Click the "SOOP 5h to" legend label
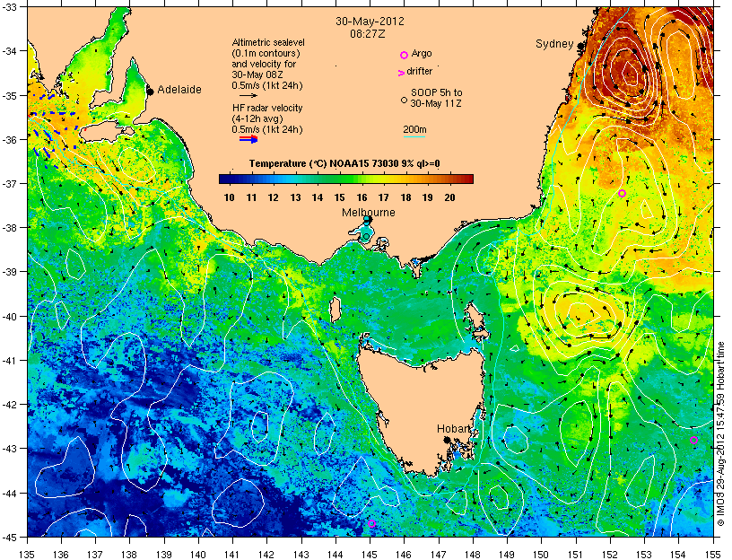 (437, 92)
